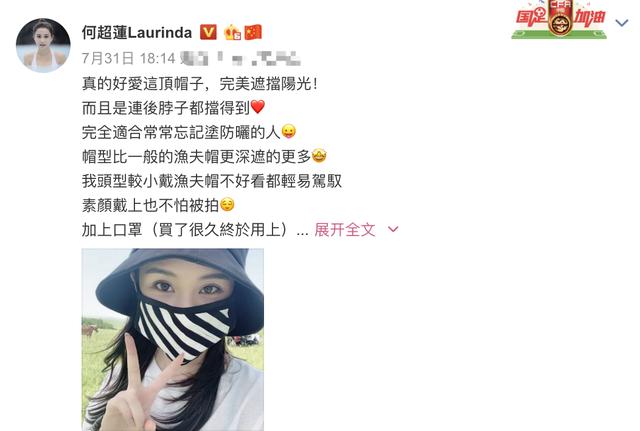
Task: Click the text line 我頭型較小戴漁夫帽
Action: tap(212, 181)
